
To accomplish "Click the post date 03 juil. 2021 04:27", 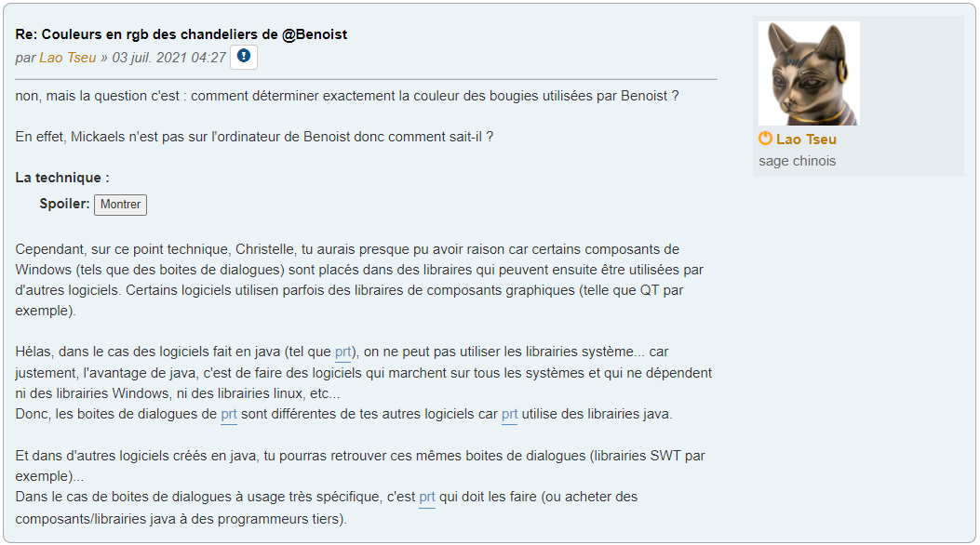I will tap(169, 58).
